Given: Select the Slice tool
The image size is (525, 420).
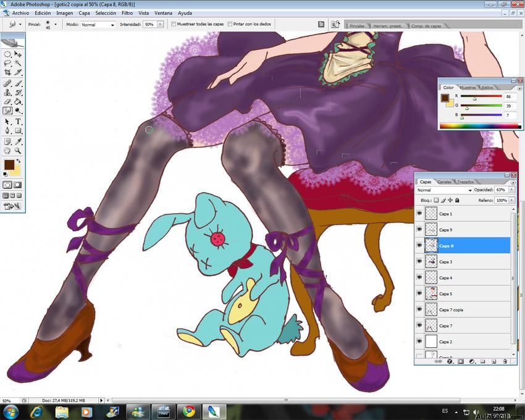Looking at the screenshot, I should pos(18,72).
